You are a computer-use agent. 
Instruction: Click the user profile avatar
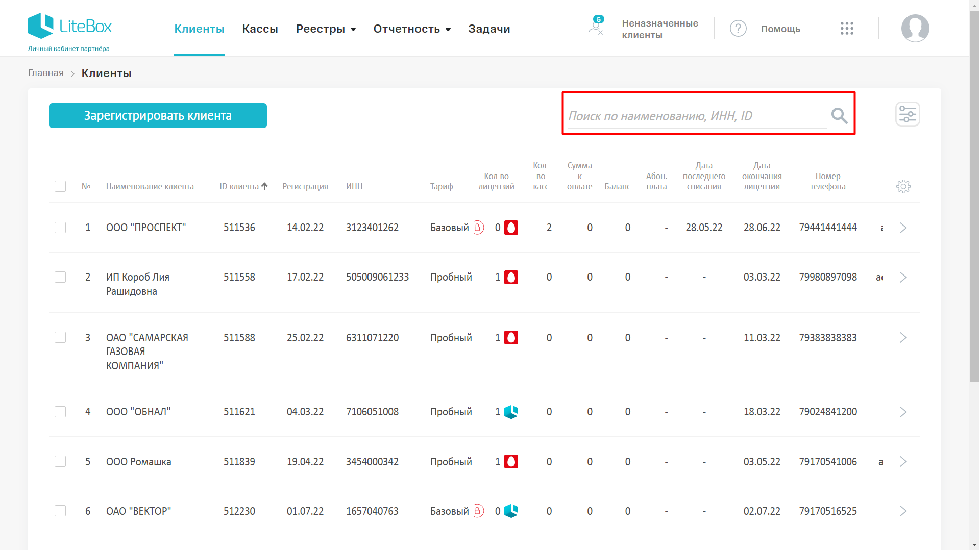(915, 29)
